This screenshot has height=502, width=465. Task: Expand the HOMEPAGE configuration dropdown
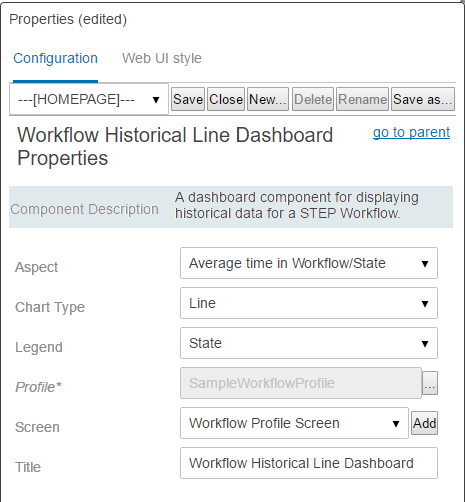(89, 99)
